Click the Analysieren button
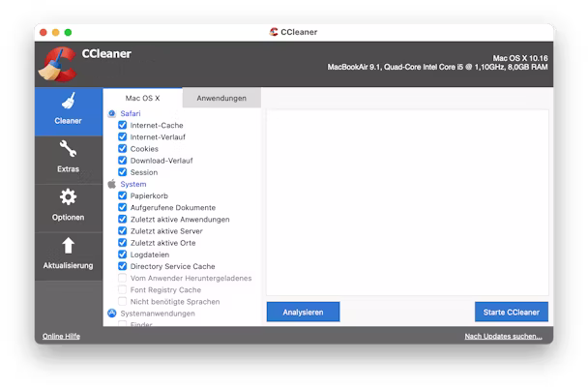 303,312
